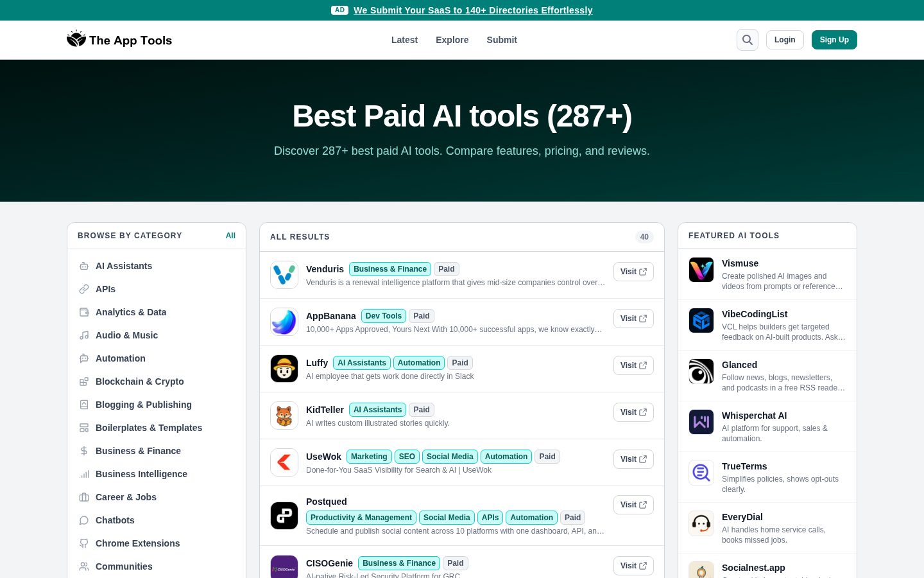Visit the Venduris tool page

(x=633, y=272)
